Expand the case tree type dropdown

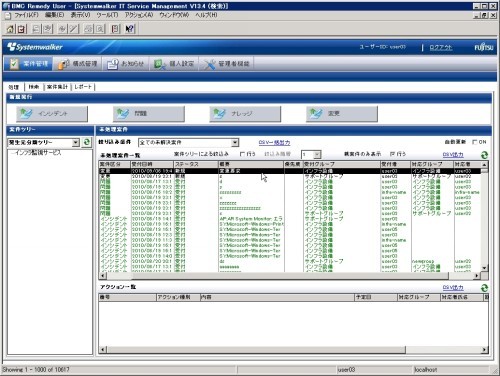(x=76, y=143)
